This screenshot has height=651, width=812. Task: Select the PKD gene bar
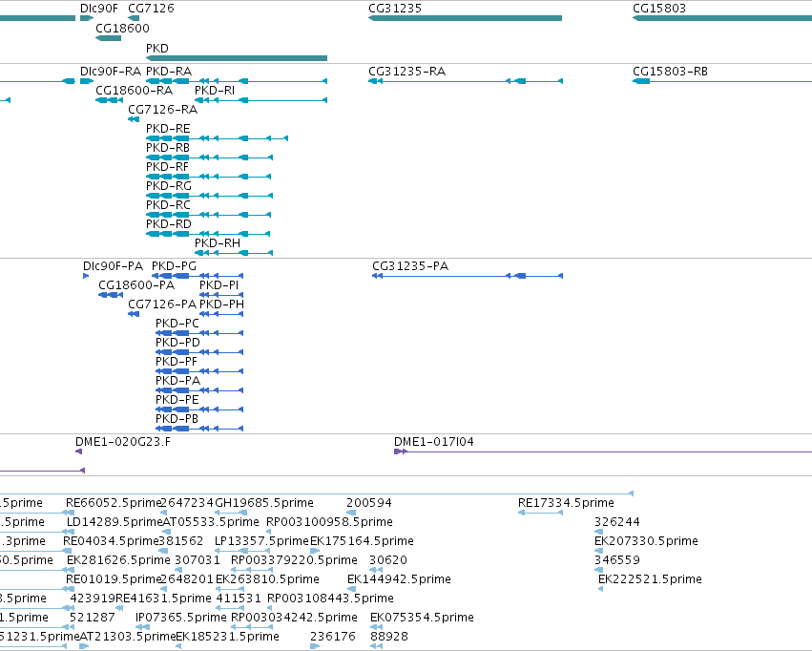tap(237, 58)
